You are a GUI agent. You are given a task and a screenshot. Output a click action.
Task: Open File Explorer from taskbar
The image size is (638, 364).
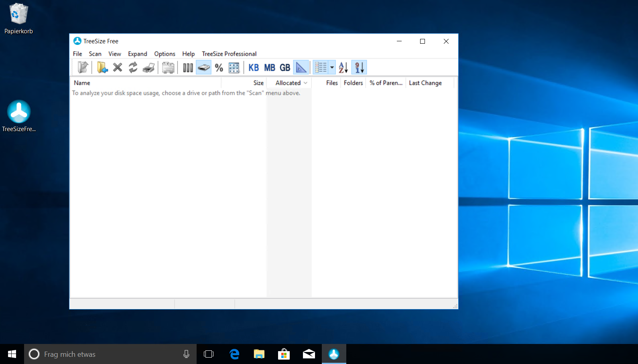(x=259, y=354)
